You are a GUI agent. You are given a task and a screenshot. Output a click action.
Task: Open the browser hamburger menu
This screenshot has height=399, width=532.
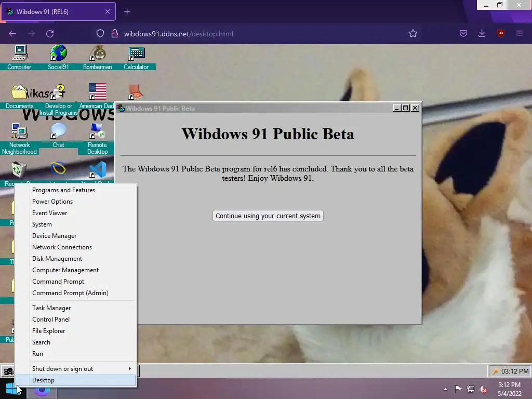[x=520, y=33]
